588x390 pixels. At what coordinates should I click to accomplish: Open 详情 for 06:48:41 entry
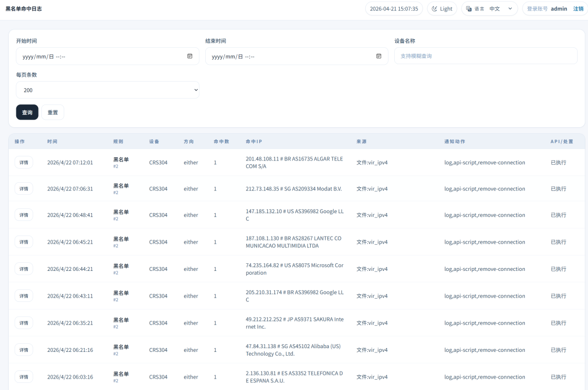point(23,215)
